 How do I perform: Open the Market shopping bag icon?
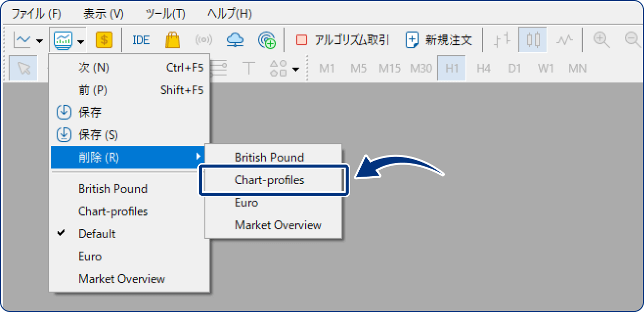pyautogui.click(x=173, y=40)
